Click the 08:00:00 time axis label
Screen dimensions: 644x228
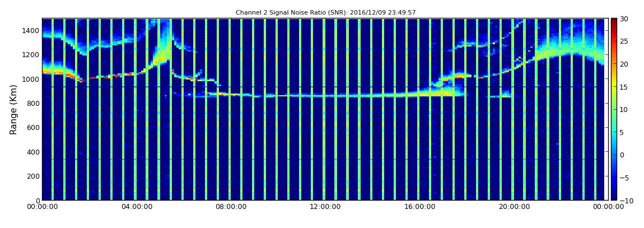232,207
